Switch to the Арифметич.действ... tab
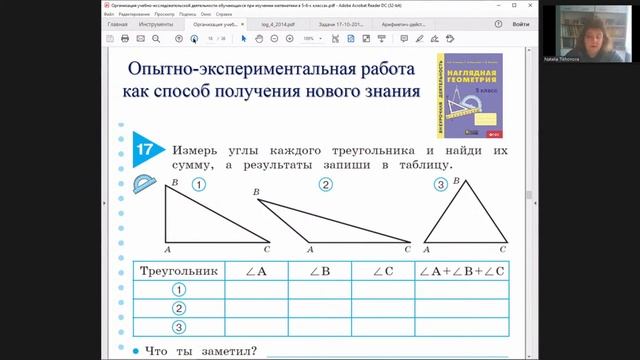Screen dimensions: 640x360 (403, 24)
